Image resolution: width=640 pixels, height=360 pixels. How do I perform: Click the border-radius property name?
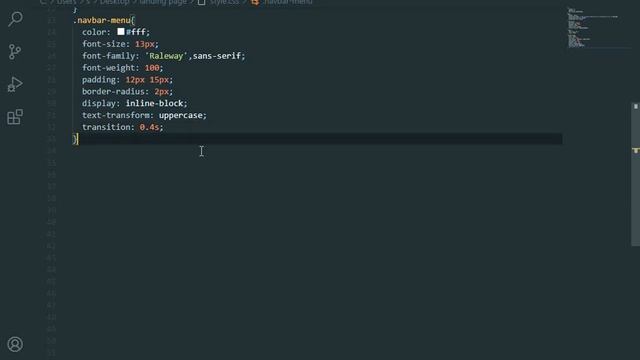point(113,91)
